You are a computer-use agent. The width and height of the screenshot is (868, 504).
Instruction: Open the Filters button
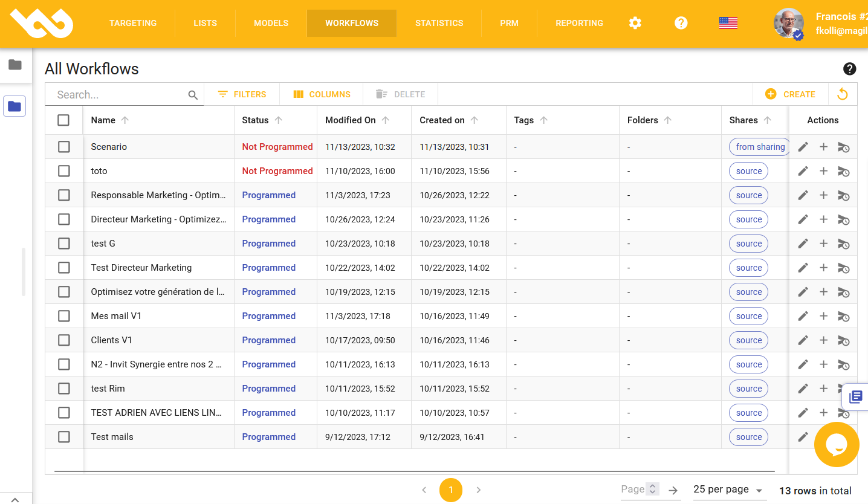tap(242, 94)
